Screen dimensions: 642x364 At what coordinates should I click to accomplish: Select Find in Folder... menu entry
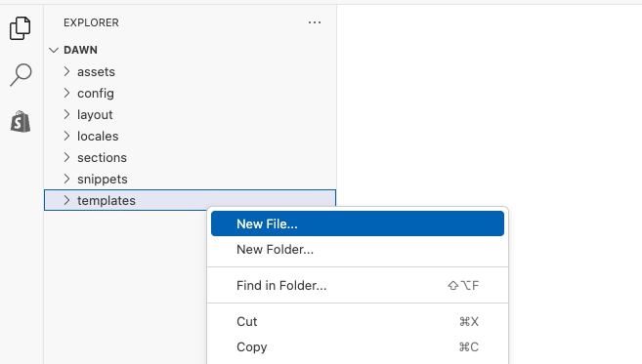pyautogui.click(x=358, y=285)
